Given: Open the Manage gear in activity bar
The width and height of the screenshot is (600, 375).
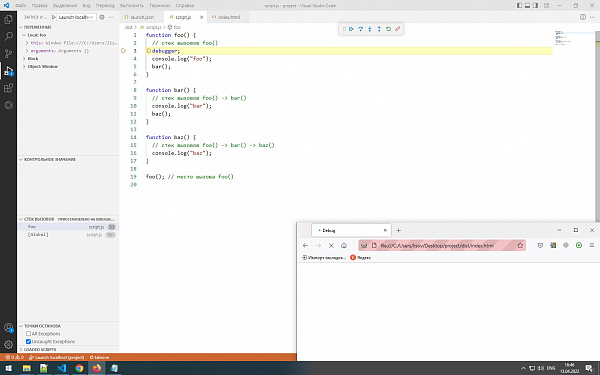Looking at the screenshot, I should tap(8, 344).
